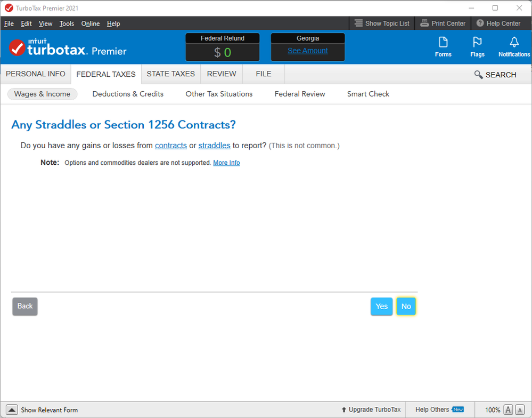The height and width of the screenshot is (418, 532).
Task: Switch to Personal Info tab
Action: click(x=36, y=74)
